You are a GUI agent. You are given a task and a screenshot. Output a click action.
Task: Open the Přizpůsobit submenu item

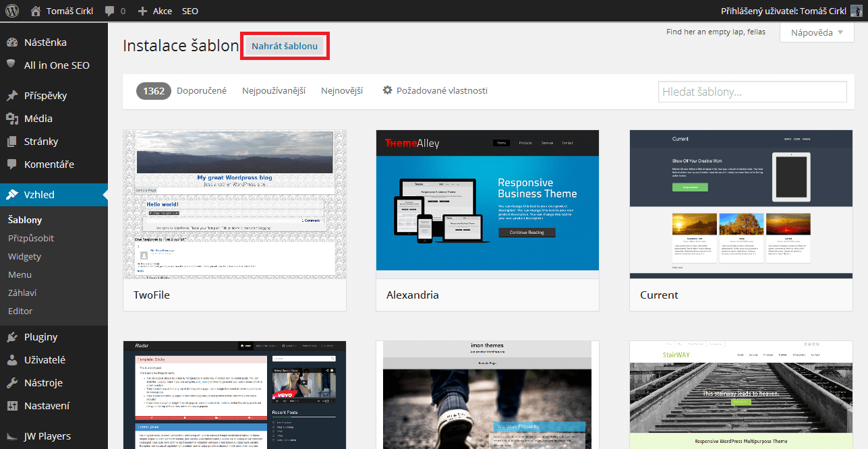[x=31, y=238]
